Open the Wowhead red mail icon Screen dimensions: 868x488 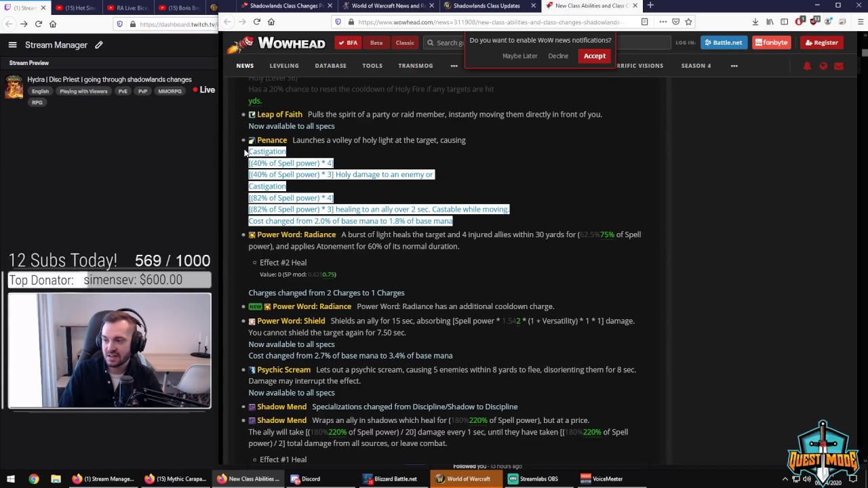click(839, 66)
